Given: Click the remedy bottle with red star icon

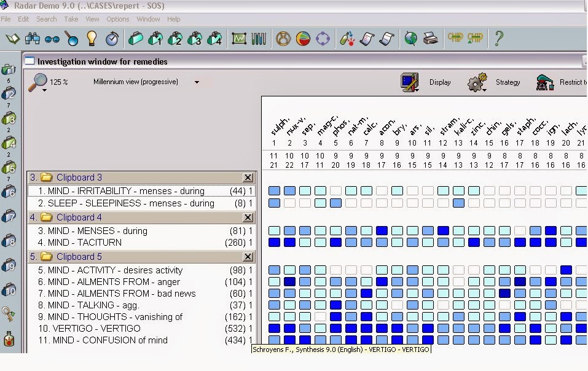Looking at the screenshot, I should click(347, 38).
